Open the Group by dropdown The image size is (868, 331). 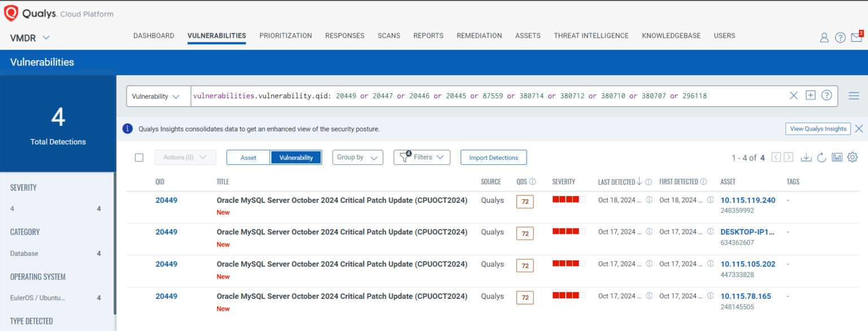click(x=357, y=157)
